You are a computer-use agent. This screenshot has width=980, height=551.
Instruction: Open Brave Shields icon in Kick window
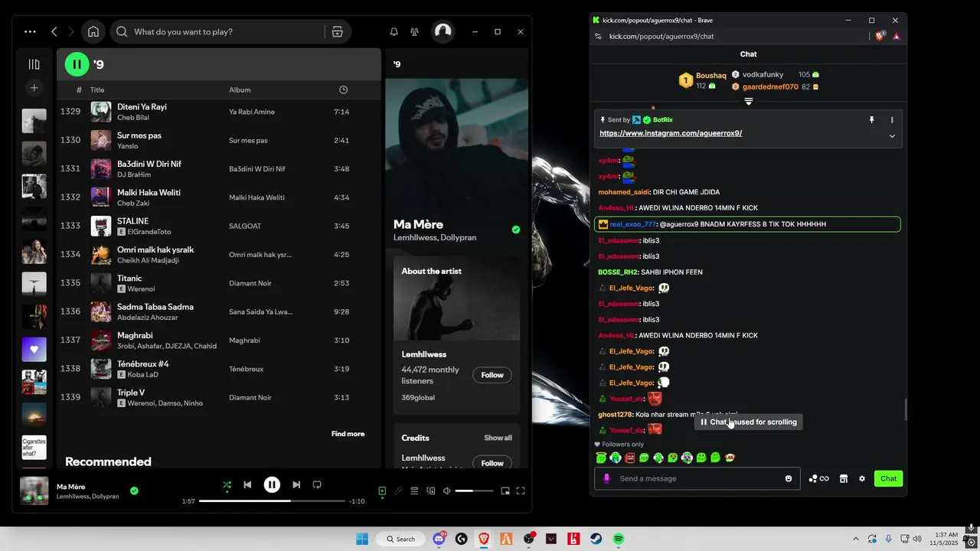880,36
